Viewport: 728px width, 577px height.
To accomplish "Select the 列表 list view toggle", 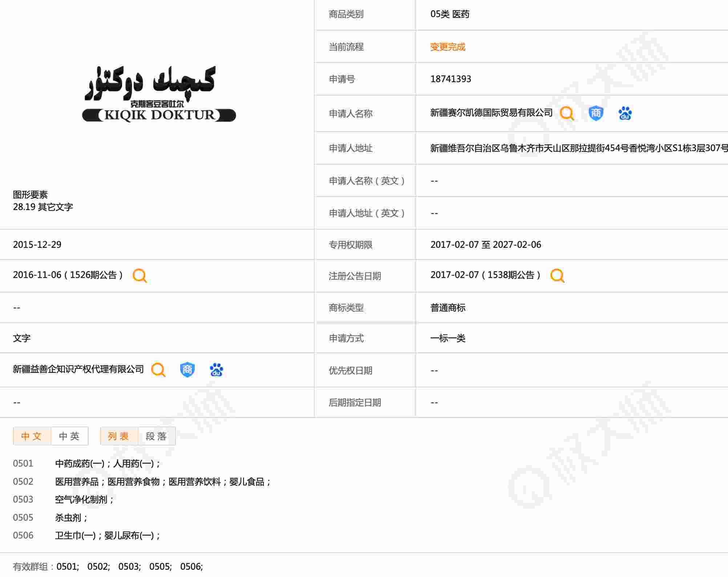I will [x=119, y=436].
